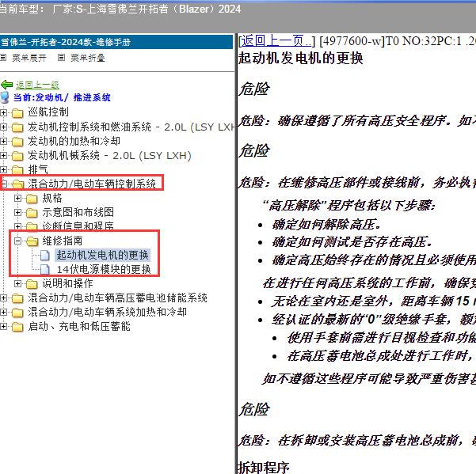Expand the 排气 tree node

coord(3,170)
